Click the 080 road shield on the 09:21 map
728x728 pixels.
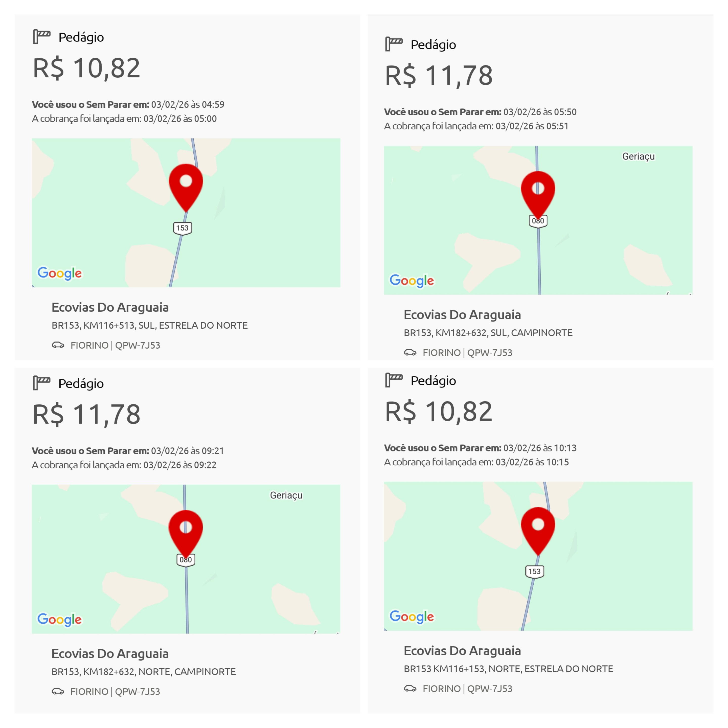pos(186,560)
